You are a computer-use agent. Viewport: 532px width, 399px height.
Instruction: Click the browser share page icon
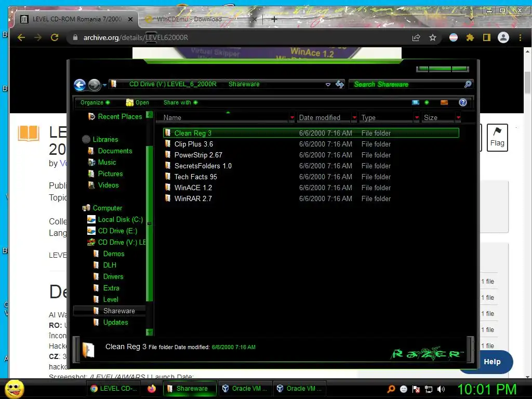click(x=416, y=37)
